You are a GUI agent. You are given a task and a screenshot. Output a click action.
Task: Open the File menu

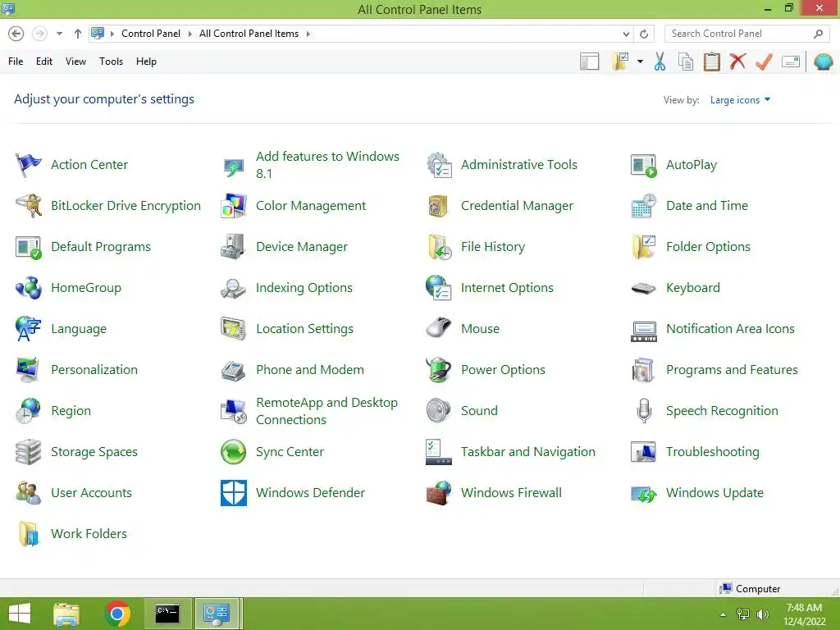coord(16,62)
